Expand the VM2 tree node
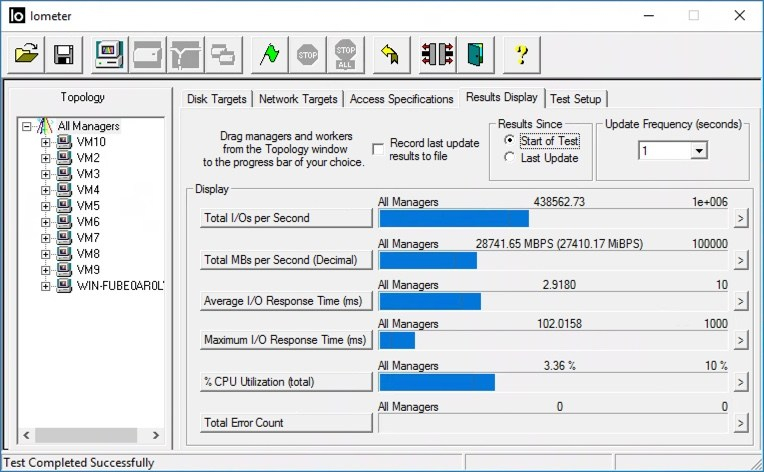 pyautogui.click(x=45, y=158)
